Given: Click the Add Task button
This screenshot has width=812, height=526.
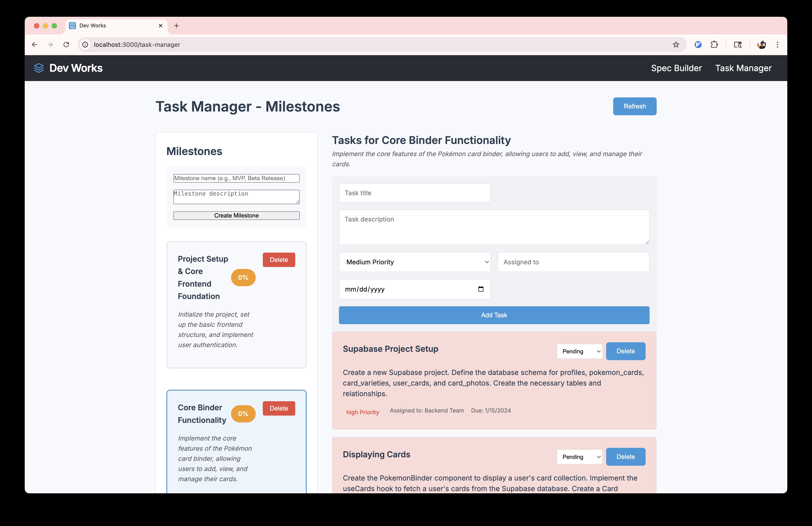Looking at the screenshot, I should 494,315.
